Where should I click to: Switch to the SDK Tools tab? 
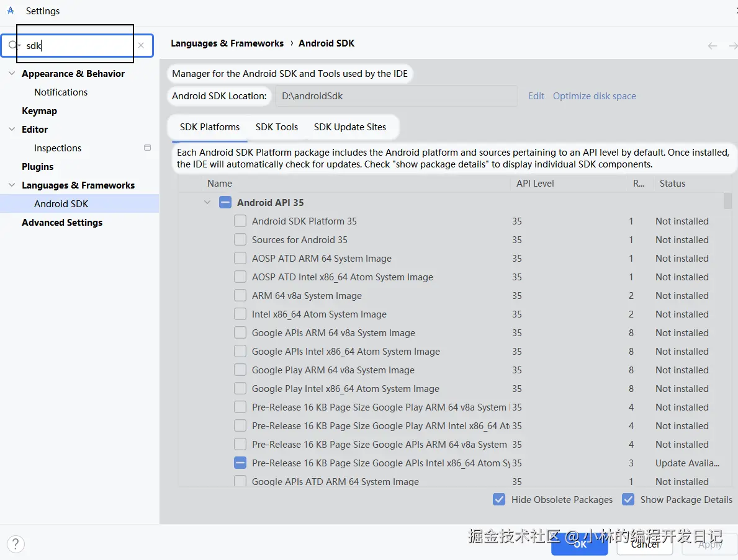pos(277,127)
